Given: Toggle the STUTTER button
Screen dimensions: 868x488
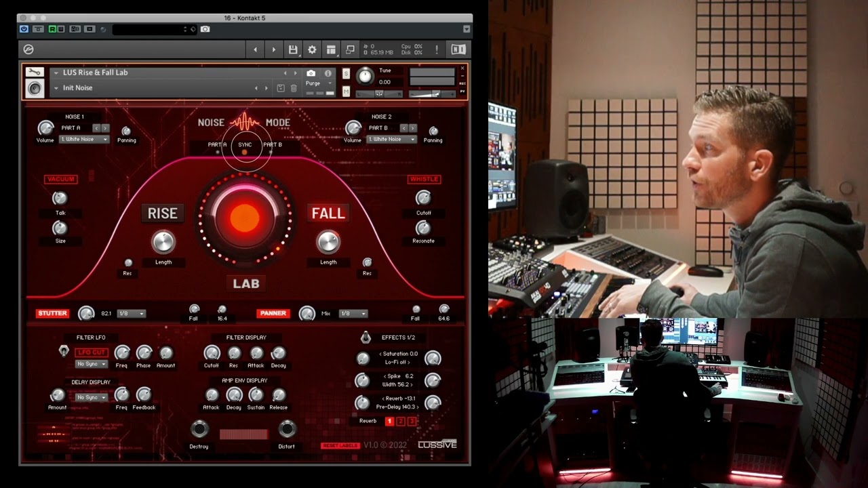Looking at the screenshot, I should point(52,313).
